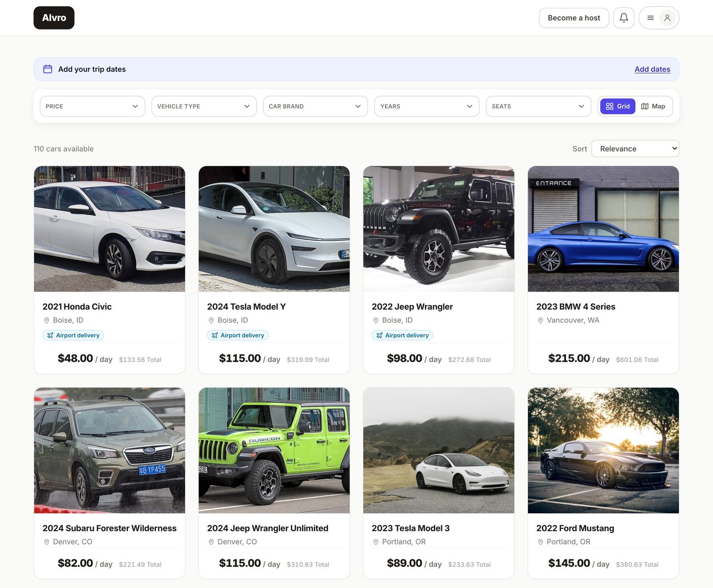Click the $215.00 per day price
This screenshot has height=588, width=713.
coord(579,358)
